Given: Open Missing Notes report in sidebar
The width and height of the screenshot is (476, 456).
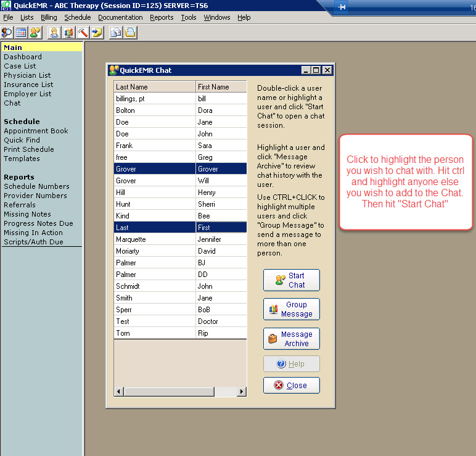Looking at the screenshot, I should pos(27,214).
